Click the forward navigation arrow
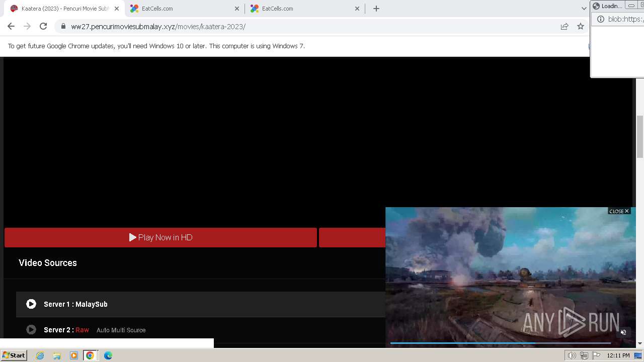644x362 pixels. point(27,26)
